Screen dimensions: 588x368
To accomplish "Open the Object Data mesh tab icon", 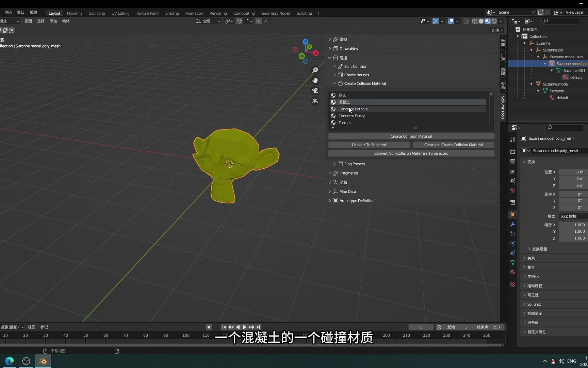I will [513, 263].
